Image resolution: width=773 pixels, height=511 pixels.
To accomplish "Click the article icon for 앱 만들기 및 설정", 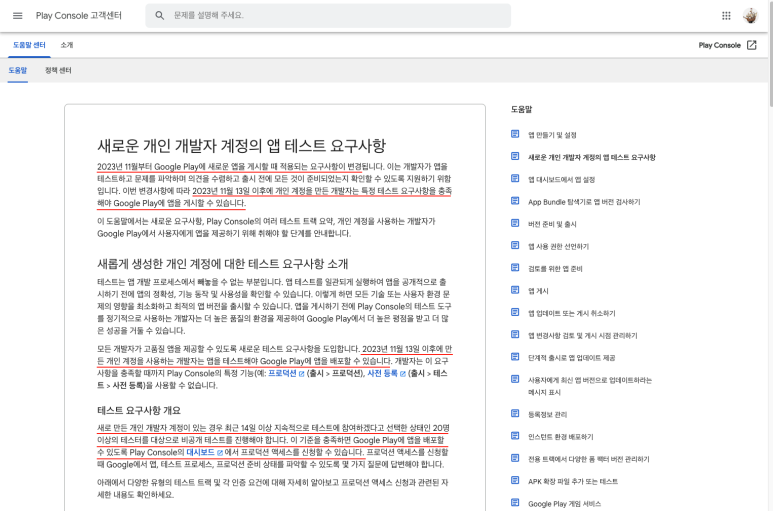I will point(515,134).
